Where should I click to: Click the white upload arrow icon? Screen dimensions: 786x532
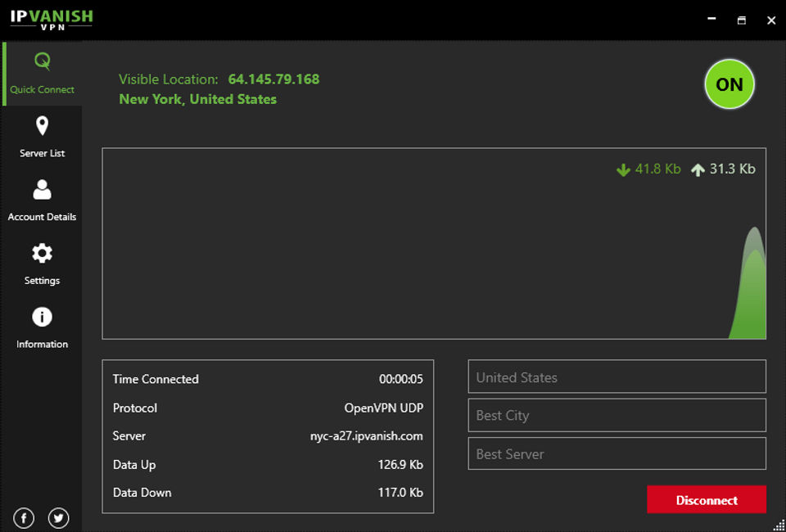pyautogui.click(x=698, y=170)
